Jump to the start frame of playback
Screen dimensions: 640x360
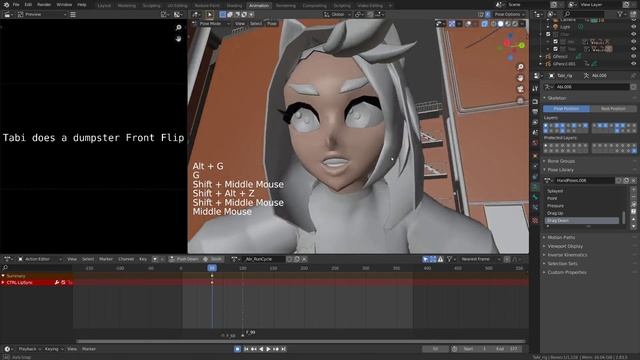[x=246, y=349]
